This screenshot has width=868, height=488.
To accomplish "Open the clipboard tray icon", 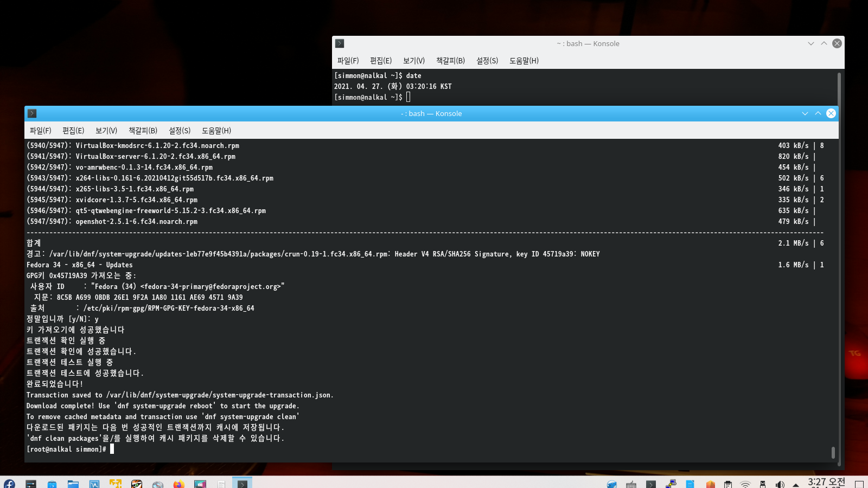I will point(728,484).
